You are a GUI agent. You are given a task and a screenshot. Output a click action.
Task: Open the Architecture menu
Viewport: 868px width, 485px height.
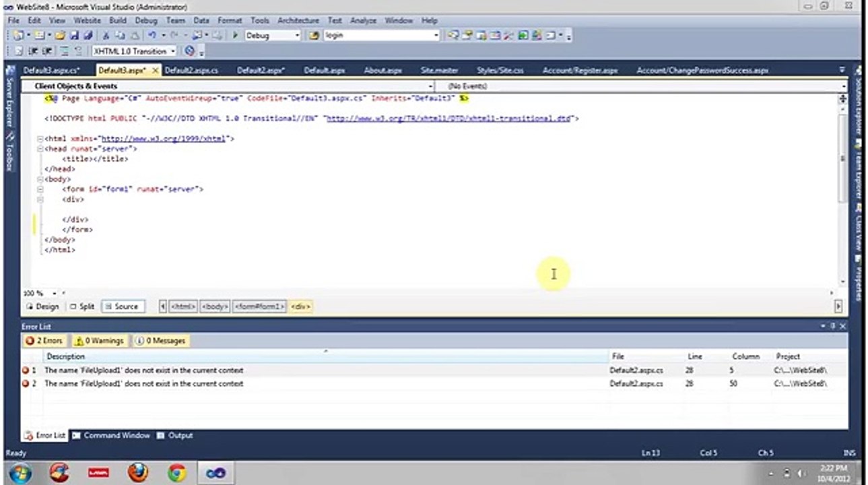(x=300, y=21)
